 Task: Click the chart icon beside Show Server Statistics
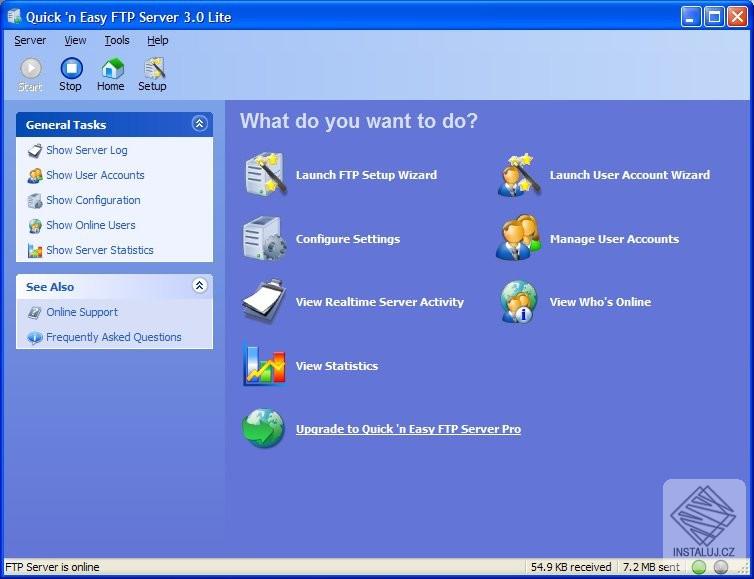(x=35, y=251)
